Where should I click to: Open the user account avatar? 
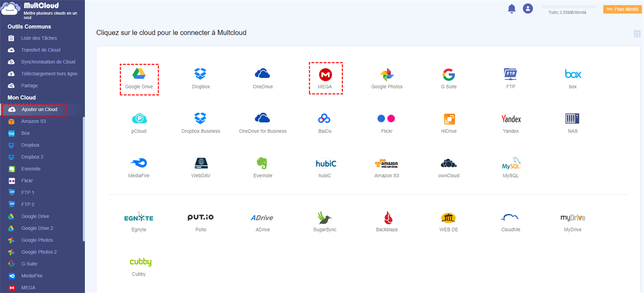528,8
